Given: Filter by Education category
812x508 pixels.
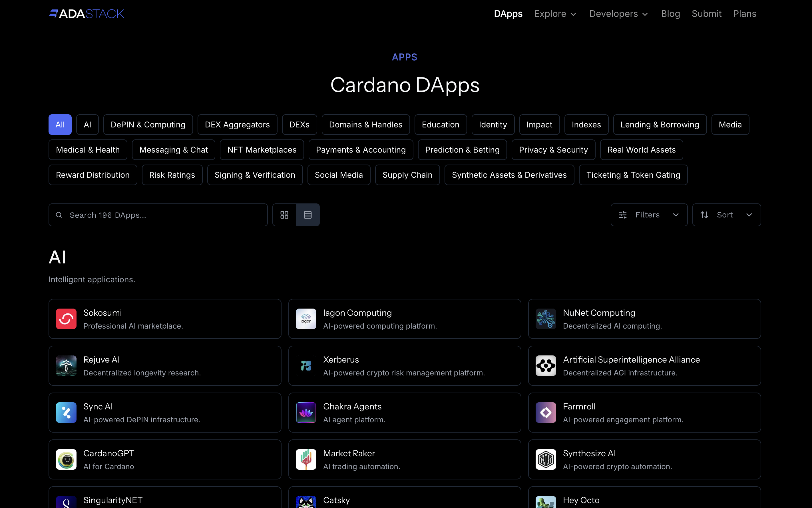Looking at the screenshot, I should click(441, 125).
